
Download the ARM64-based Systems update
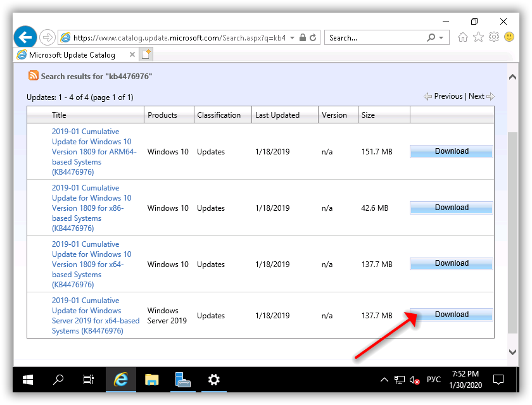point(451,151)
